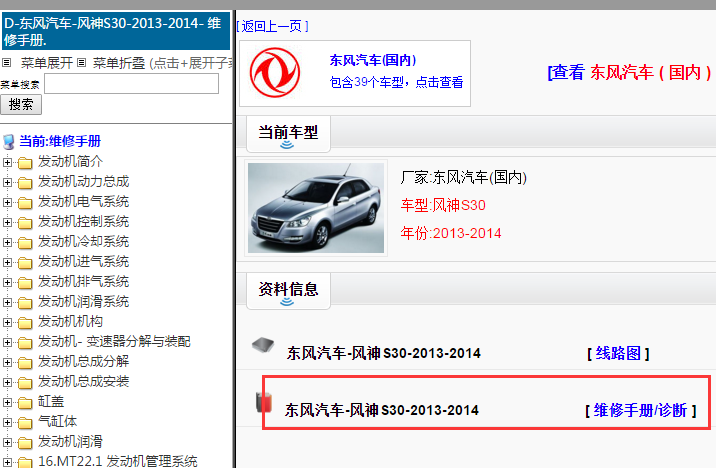The image size is (716, 468).
Task: Go back via 返回上一页 link
Action: [x=273, y=26]
